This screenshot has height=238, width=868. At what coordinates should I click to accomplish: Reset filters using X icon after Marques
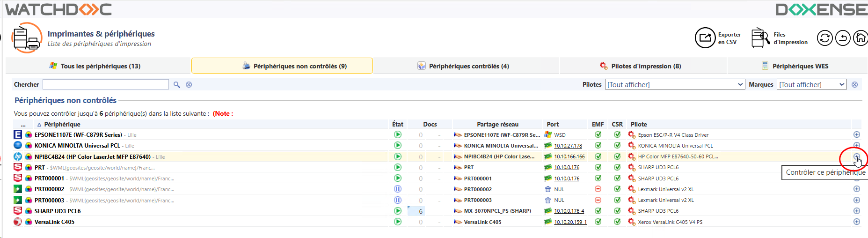tap(855, 85)
